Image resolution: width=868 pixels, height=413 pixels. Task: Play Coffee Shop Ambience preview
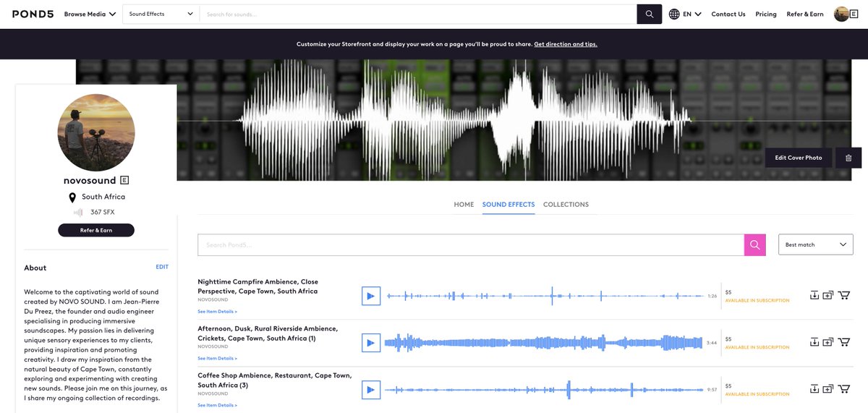pos(370,390)
